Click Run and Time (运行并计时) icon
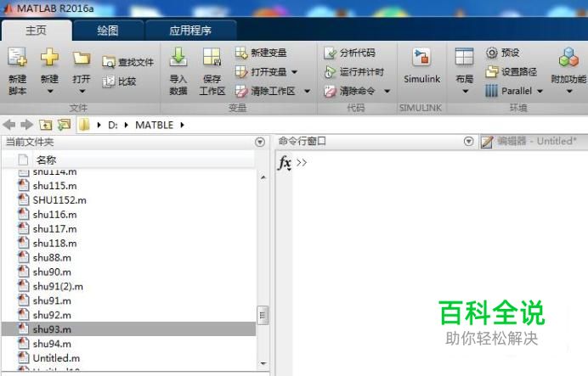Image resolution: width=588 pixels, height=376 pixels. [x=330, y=71]
